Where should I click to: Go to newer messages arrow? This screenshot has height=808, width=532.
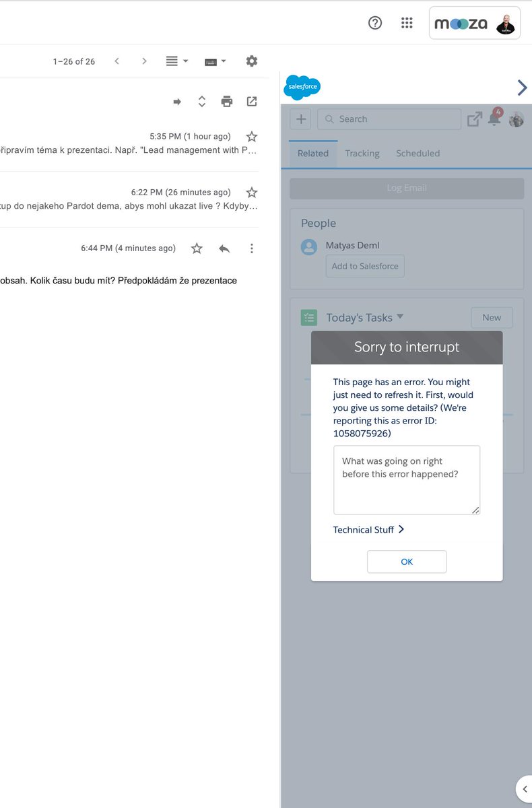click(117, 61)
